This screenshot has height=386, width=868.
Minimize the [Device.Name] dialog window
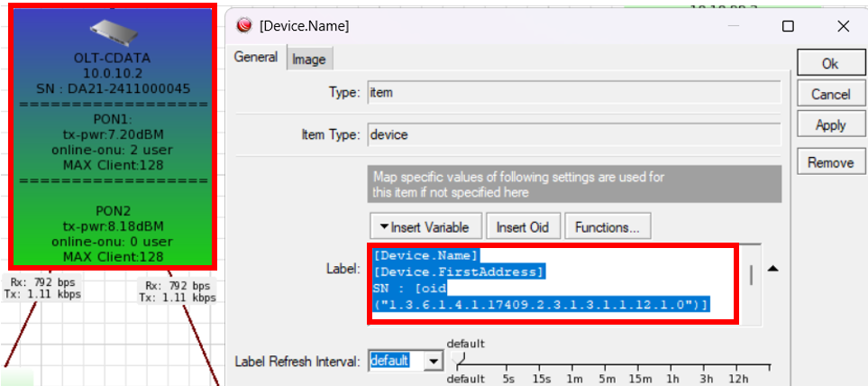(735, 26)
